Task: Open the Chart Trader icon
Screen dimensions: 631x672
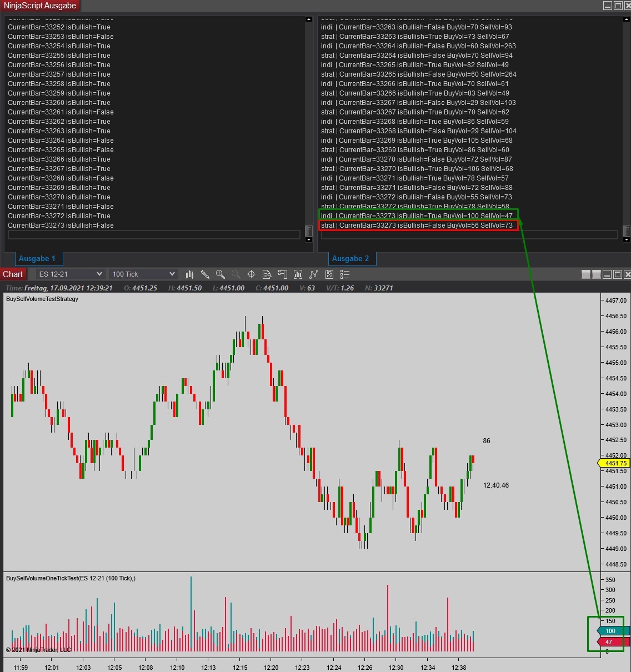Action: click(x=282, y=274)
